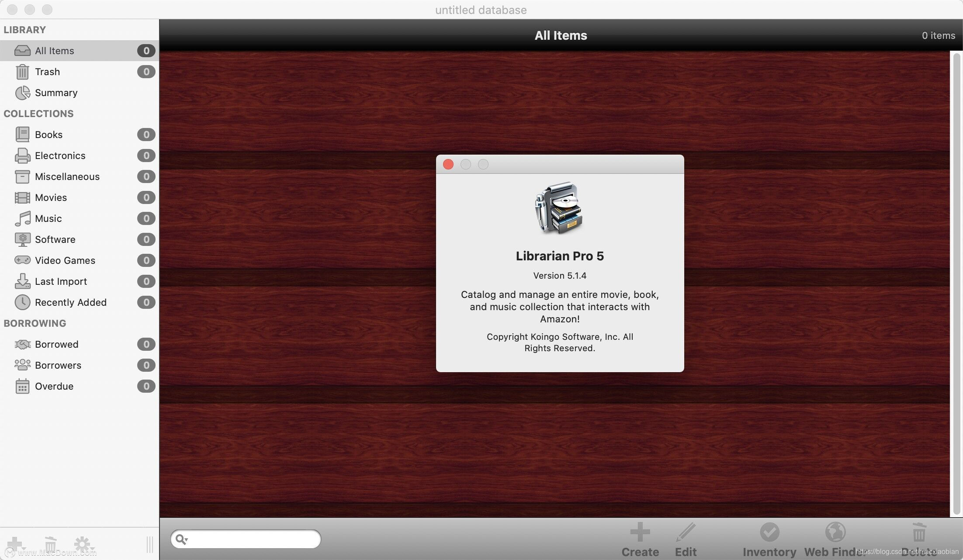Open the Summary pie chart view

(x=55, y=93)
